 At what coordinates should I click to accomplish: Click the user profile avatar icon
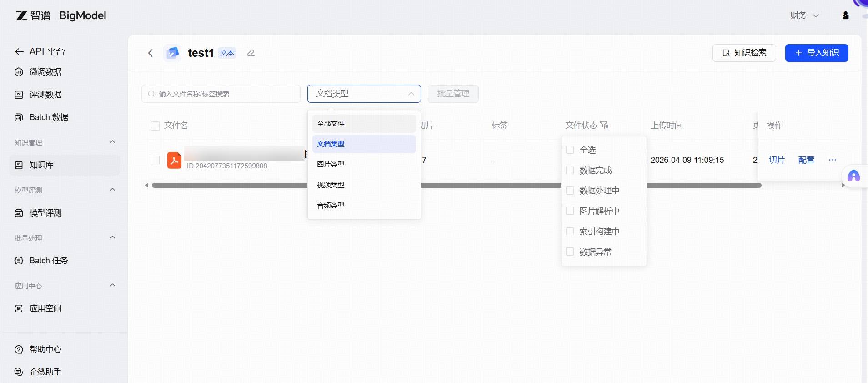click(x=845, y=15)
